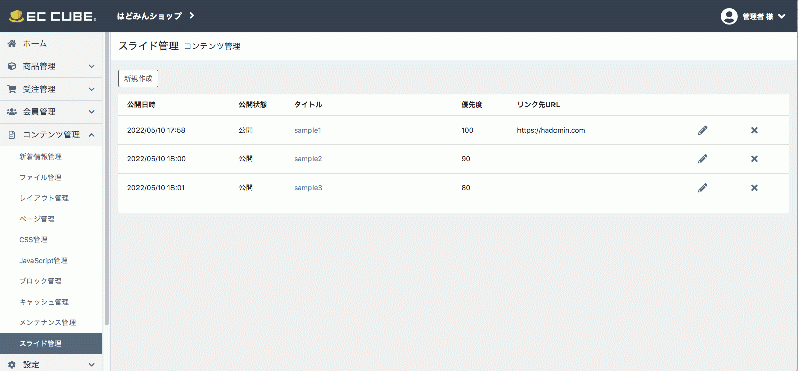Click the EC CUBE logo

click(x=52, y=16)
